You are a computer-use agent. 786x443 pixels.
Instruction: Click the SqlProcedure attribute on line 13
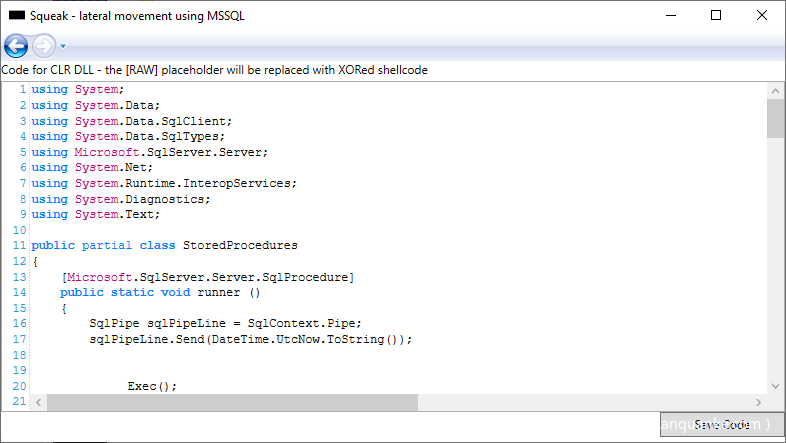pyautogui.click(x=207, y=276)
